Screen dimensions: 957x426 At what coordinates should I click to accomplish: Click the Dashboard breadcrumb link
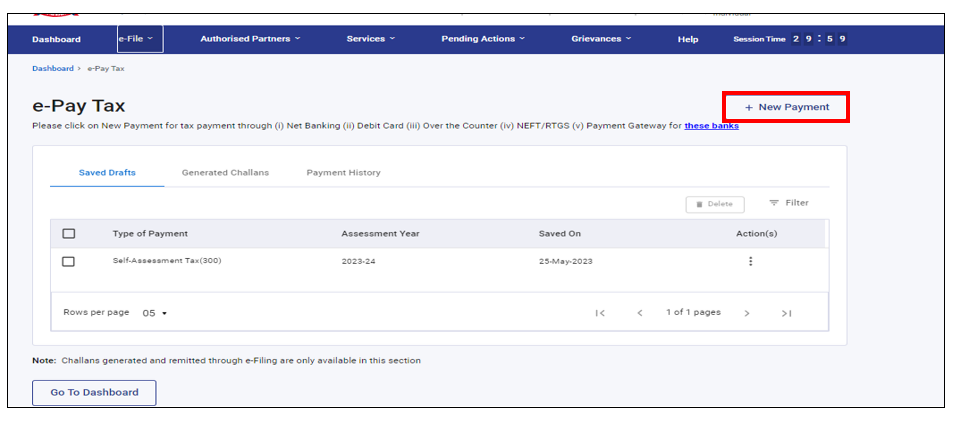click(x=52, y=69)
